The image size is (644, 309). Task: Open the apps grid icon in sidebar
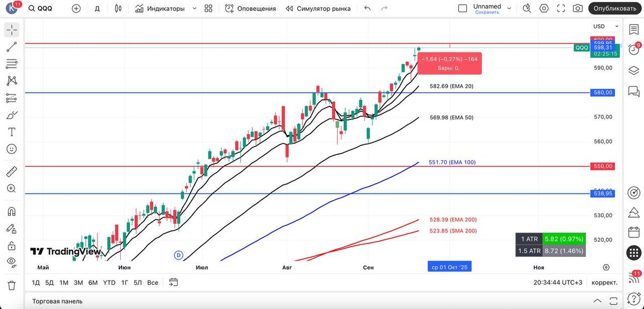click(633, 253)
